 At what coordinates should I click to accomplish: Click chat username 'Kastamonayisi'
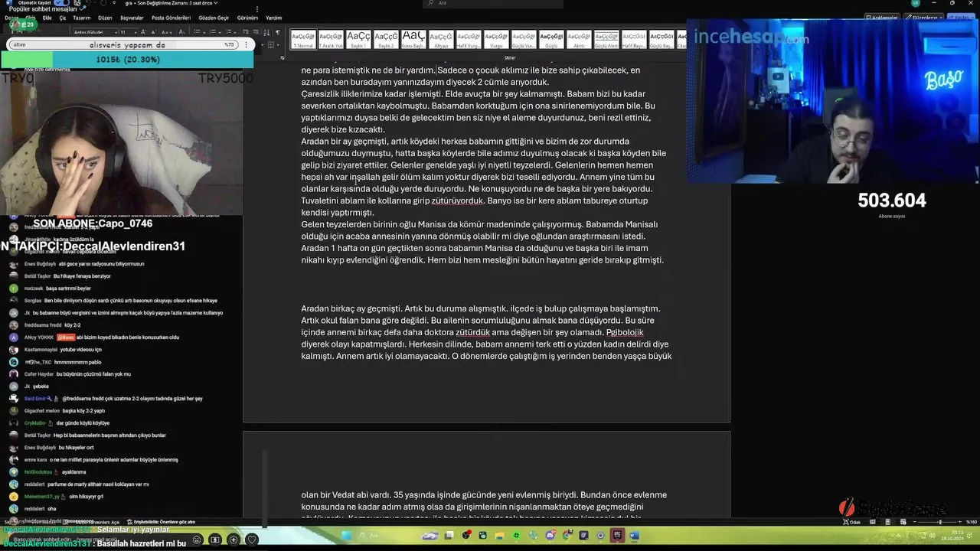pos(40,350)
